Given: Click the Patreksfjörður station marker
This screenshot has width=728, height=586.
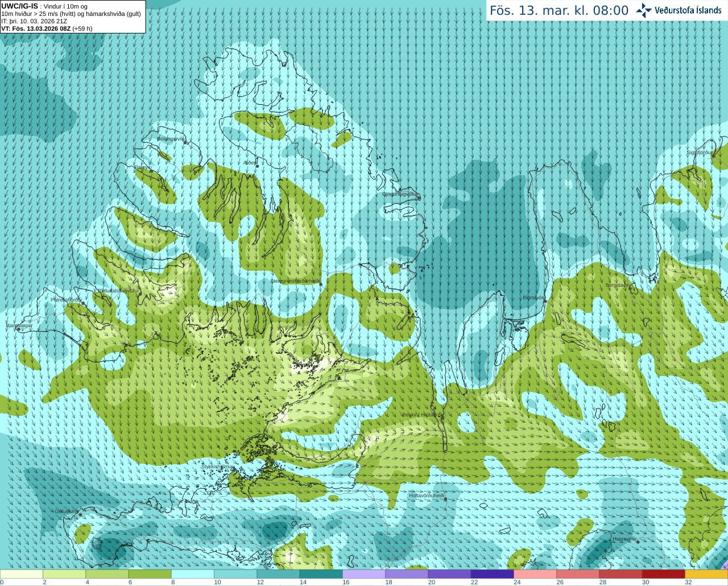Looking at the screenshot, I should click(84, 303).
